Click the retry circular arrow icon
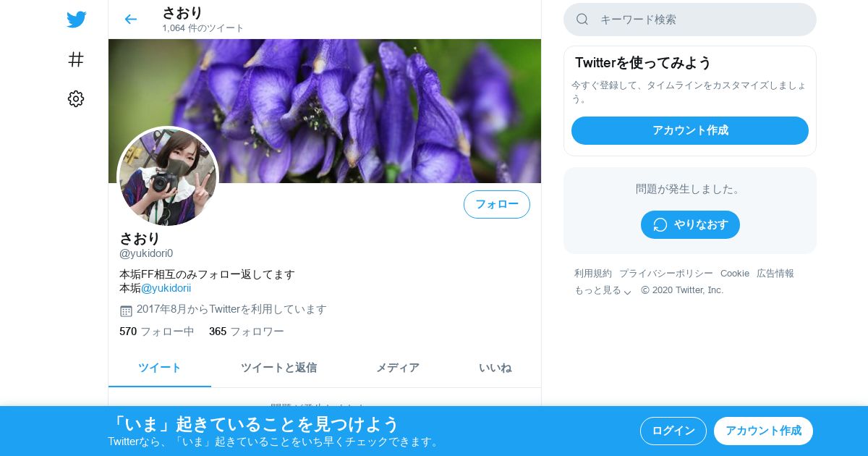The height and width of the screenshot is (456, 868). 660,224
